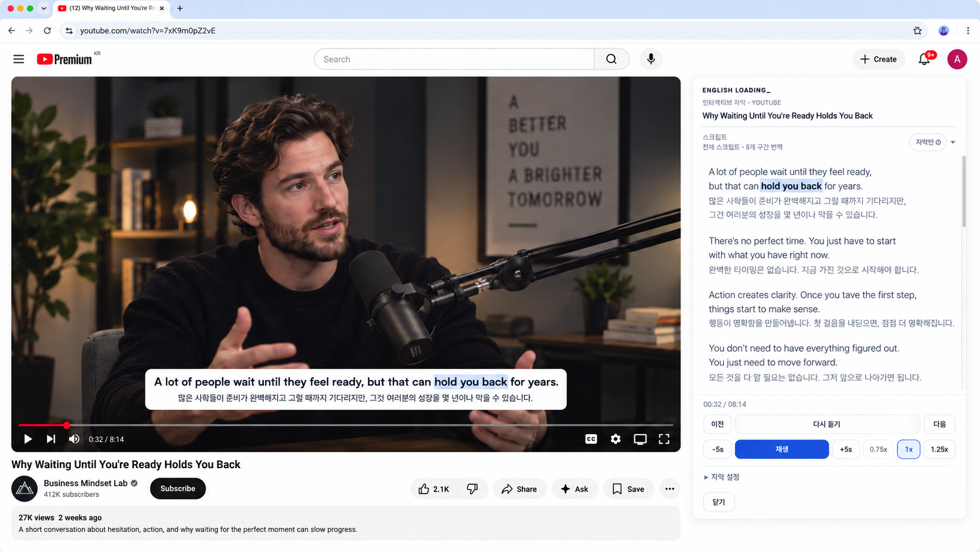The width and height of the screenshot is (980, 552).
Task: Open a new browser tab
Action: (x=180, y=8)
